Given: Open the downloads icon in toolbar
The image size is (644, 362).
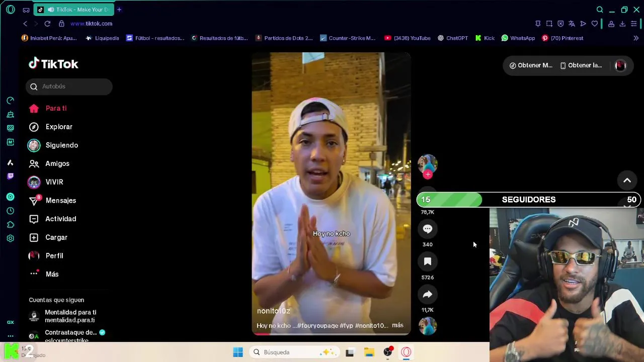Looking at the screenshot, I should (x=622, y=24).
